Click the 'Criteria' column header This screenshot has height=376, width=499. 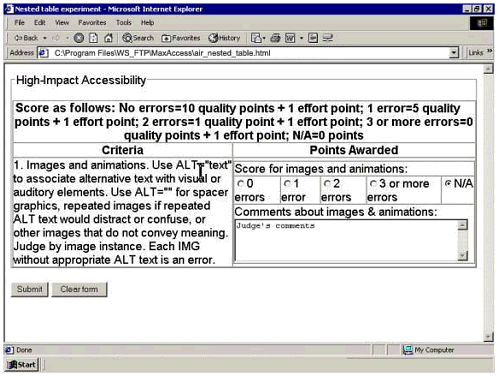click(123, 150)
